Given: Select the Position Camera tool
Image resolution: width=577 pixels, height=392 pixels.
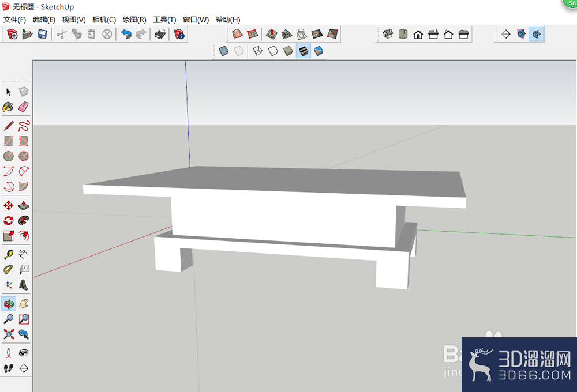Looking at the screenshot, I should click(x=9, y=353).
